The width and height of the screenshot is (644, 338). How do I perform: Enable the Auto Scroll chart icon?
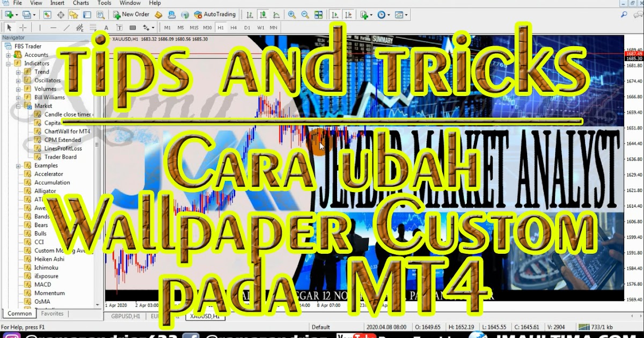pyautogui.click(x=335, y=14)
